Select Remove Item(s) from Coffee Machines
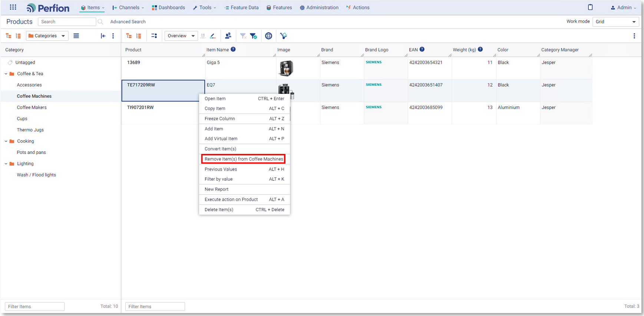The width and height of the screenshot is (644, 316). (244, 159)
